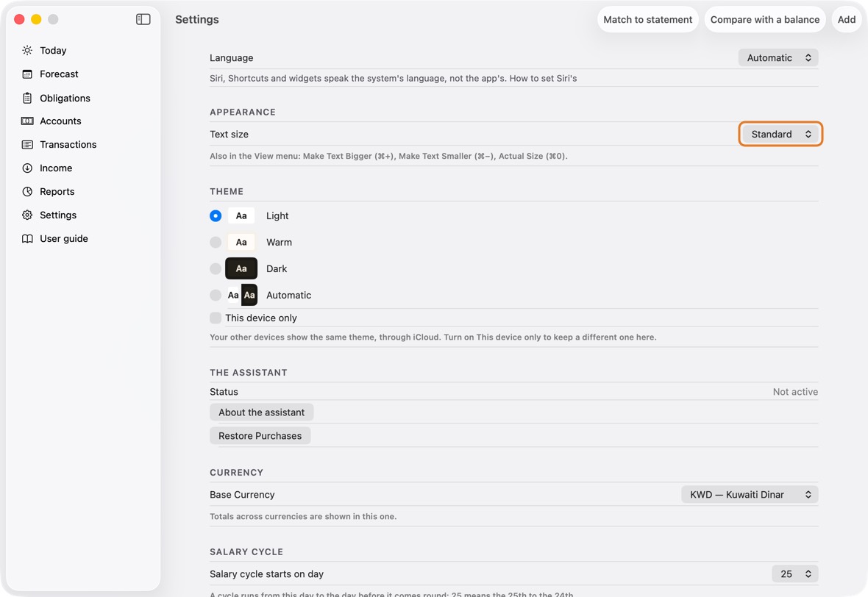Click the This device only label
This screenshot has height=597, width=868.
pyautogui.click(x=260, y=318)
